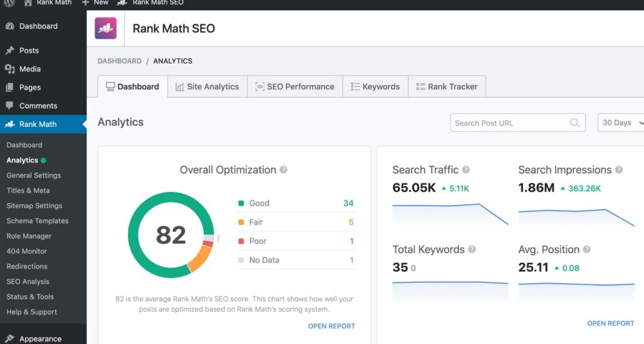The image size is (644, 344).
Task: Click the plus New icon in admin bar
Action: (x=85, y=3)
